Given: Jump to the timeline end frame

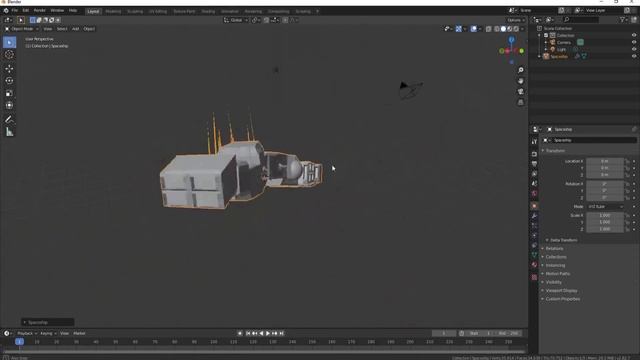Looking at the screenshot, I should point(282,333).
